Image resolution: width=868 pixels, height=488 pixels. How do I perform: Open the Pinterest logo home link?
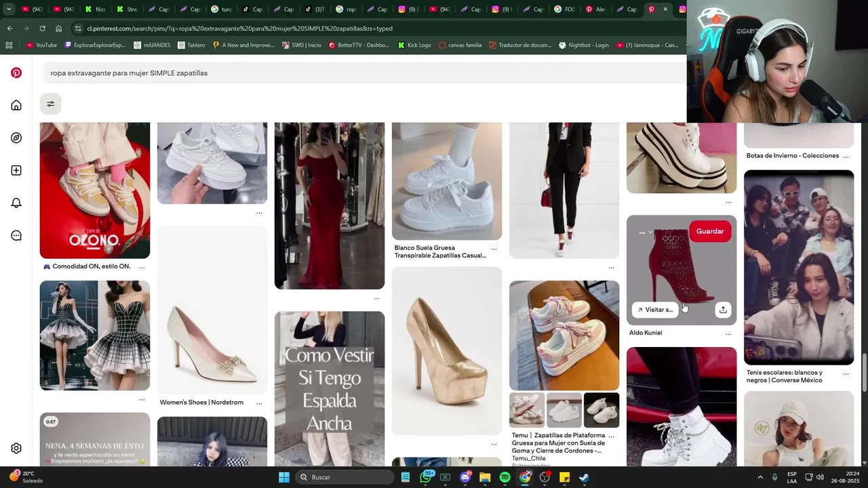16,73
